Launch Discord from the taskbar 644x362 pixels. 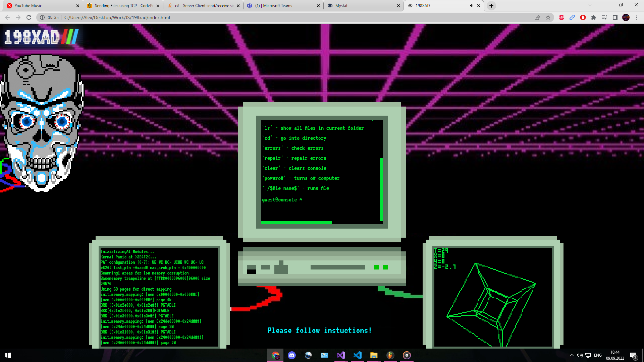click(291, 355)
